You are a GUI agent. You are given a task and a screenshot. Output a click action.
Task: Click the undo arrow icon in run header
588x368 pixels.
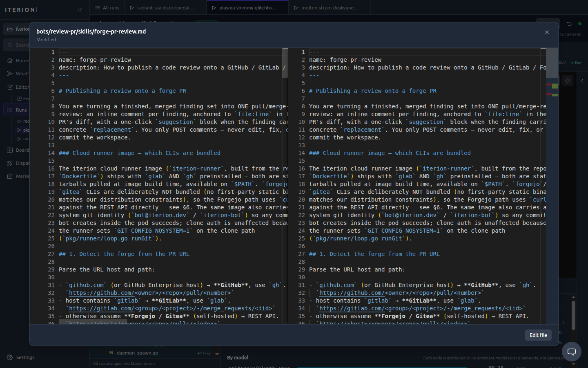tap(569, 24)
